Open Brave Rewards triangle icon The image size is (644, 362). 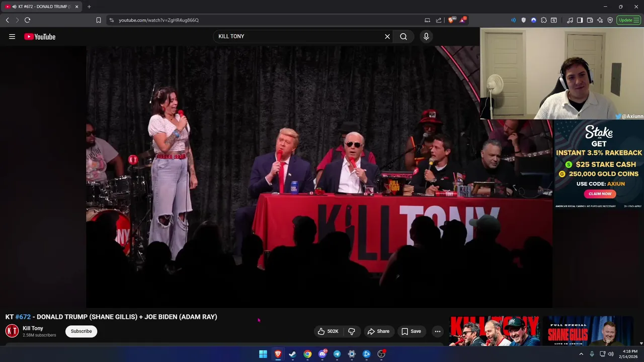point(462,20)
